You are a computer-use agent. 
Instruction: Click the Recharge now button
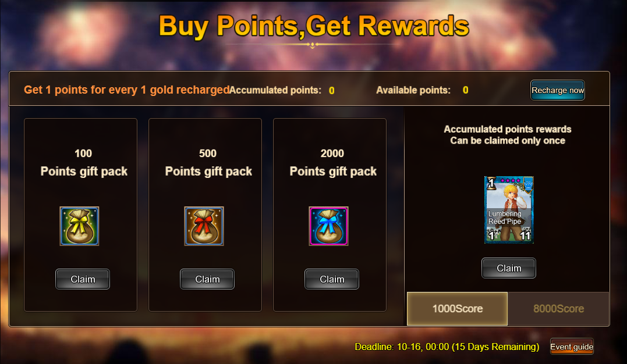coord(558,90)
